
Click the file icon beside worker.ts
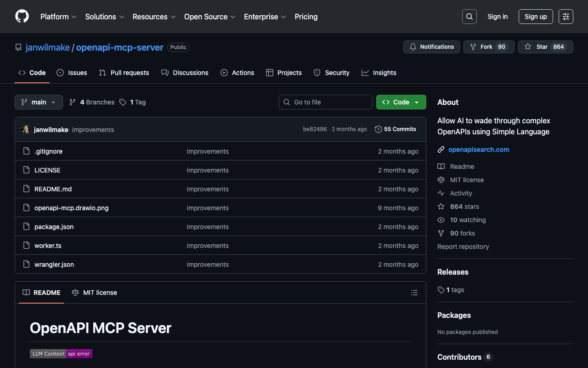point(27,246)
